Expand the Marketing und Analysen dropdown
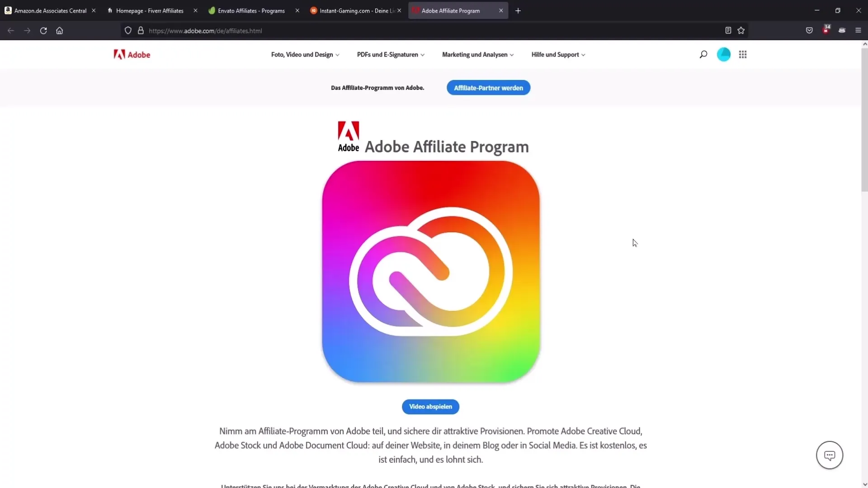The image size is (868, 488). 477,54
